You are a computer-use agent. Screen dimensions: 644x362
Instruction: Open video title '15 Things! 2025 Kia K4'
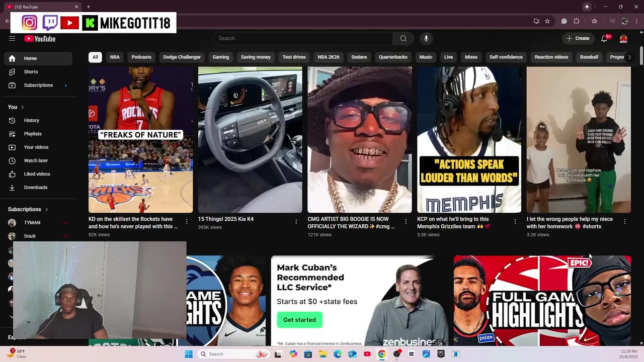tap(226, 219)
